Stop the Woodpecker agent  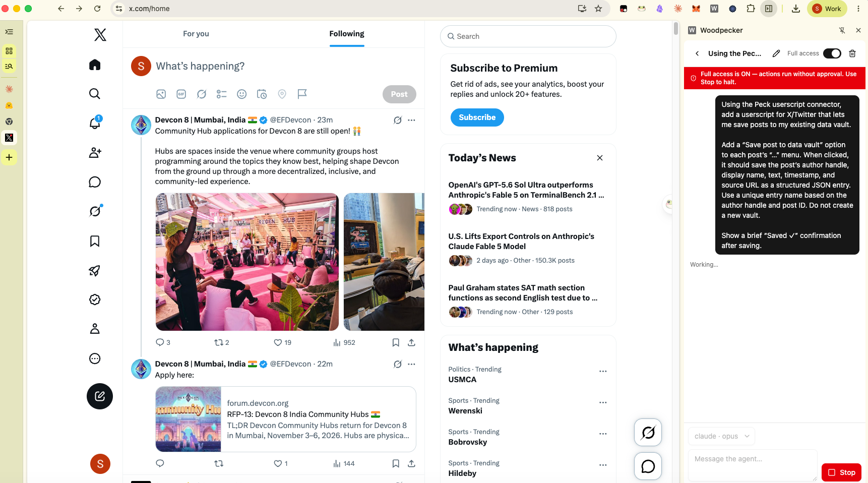pos(841,472)
